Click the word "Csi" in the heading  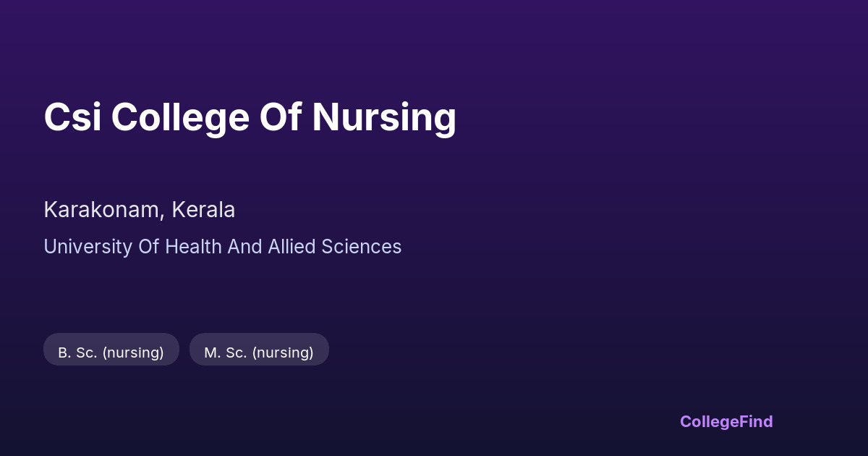point(72,117)
